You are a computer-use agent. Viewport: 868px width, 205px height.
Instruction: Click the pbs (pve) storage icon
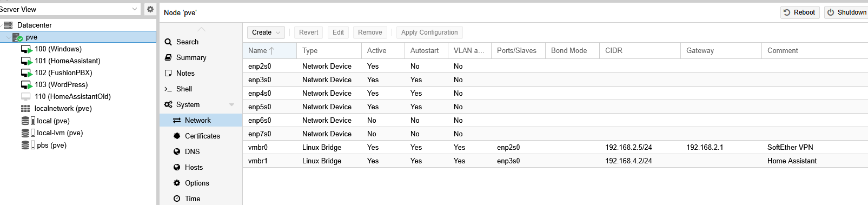coord(28,145)
